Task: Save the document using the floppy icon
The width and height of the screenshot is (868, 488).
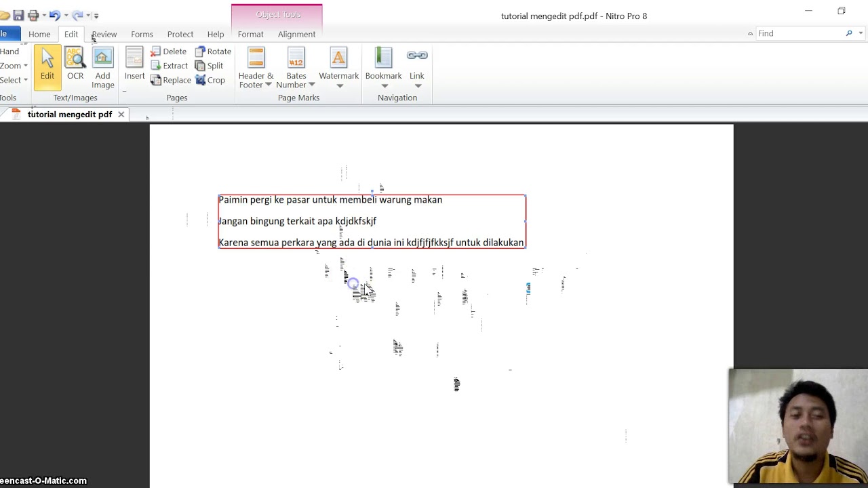Action: [x=18, y=15]
